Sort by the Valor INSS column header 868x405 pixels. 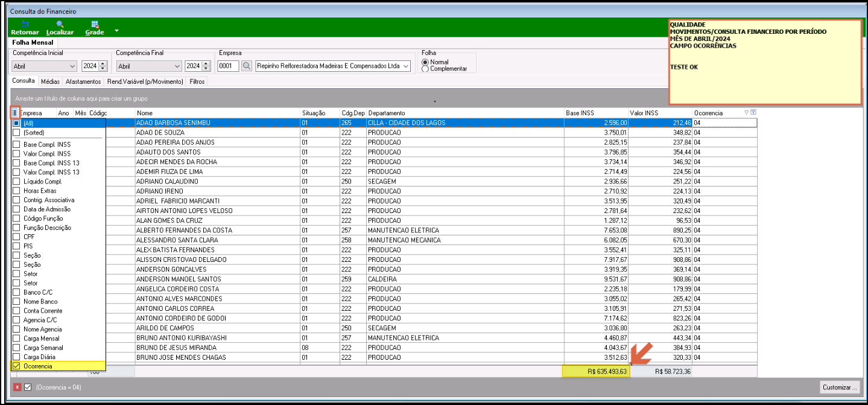pyautogui.click(x=661, y=113)
